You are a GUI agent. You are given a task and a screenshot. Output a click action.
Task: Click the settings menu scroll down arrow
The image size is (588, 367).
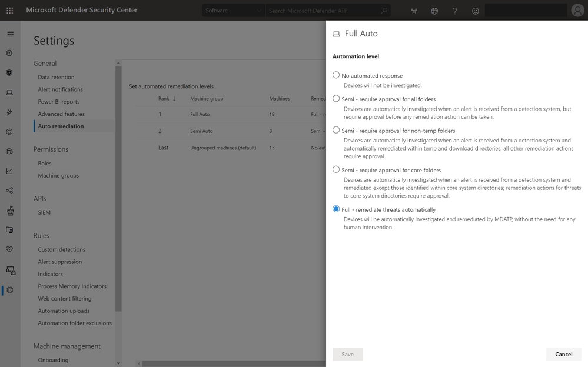(x=118, y=363)
